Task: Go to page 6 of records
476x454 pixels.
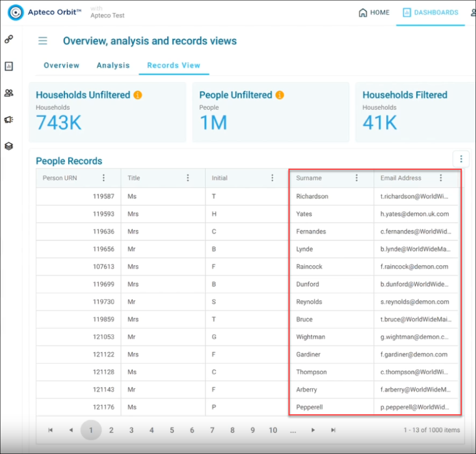Action: coord(192,430)
